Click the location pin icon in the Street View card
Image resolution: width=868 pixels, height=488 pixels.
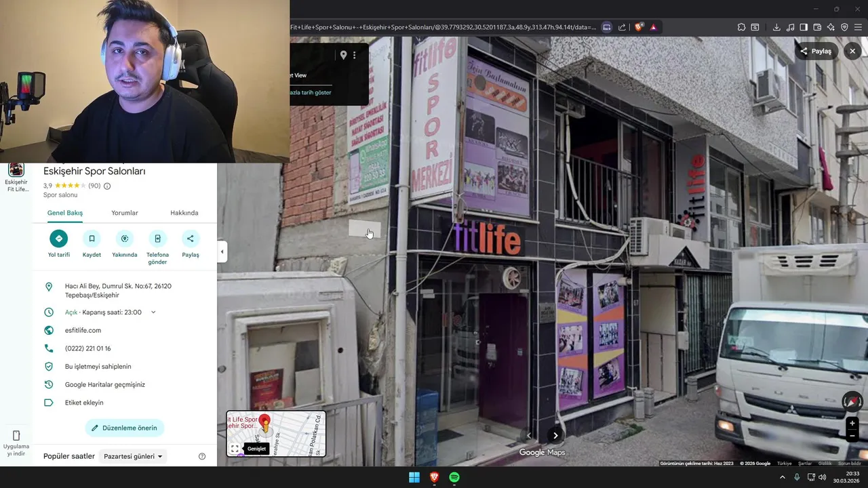point(343,56)
